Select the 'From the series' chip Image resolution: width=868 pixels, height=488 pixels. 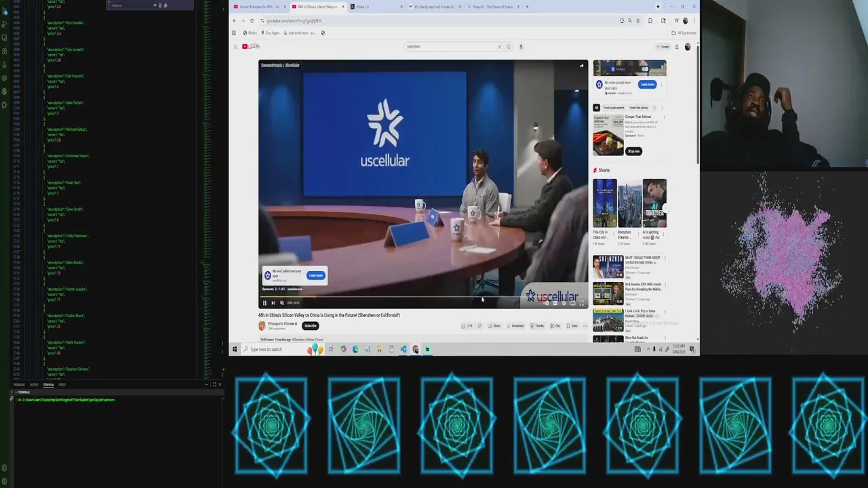(639, 108)
